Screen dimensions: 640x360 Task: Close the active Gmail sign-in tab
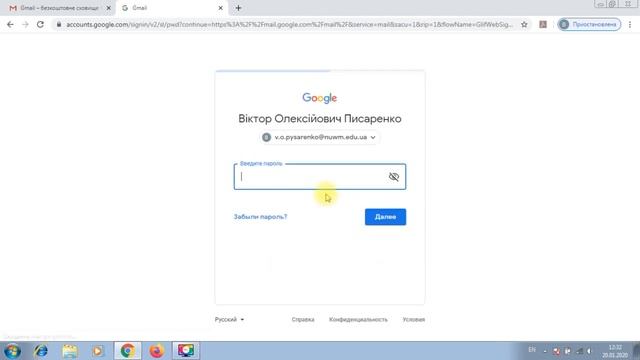(220, 8)
